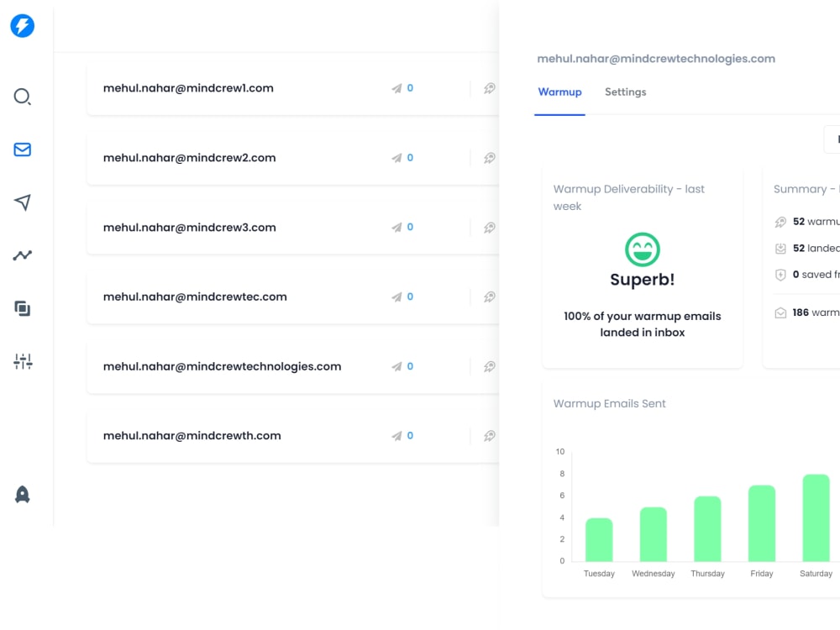
Task: Switch to the Settings tab
Action: (x=625, y=92)
